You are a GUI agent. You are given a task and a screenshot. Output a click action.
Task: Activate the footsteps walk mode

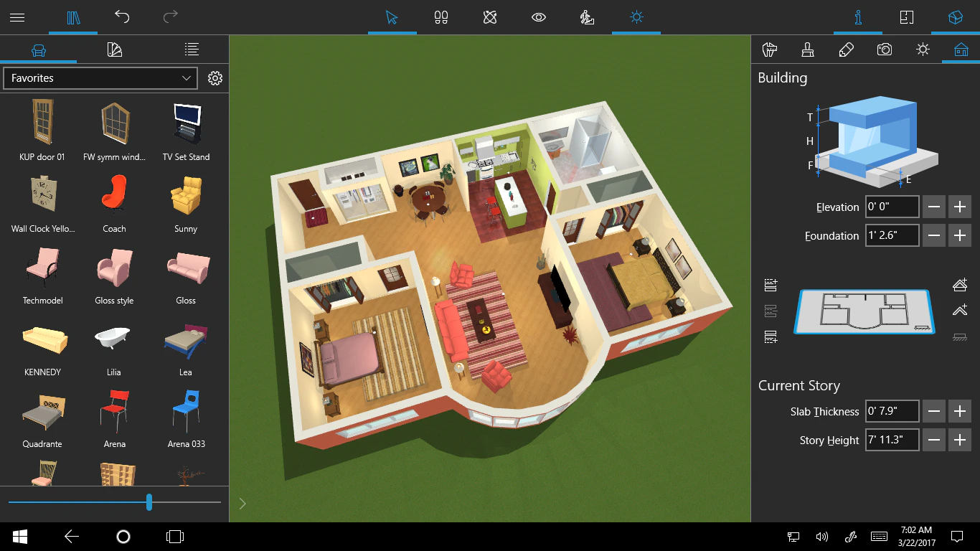[441, 17]
